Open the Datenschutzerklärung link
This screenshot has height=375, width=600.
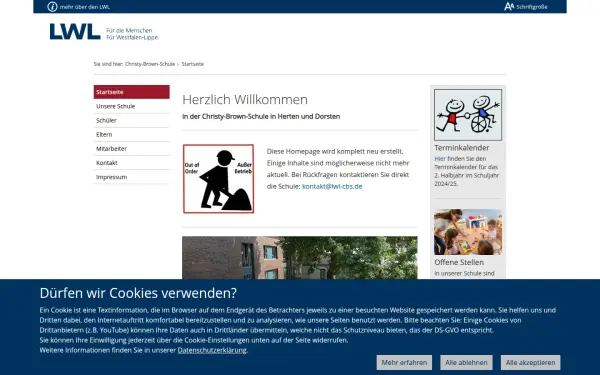tap(212, 350)
